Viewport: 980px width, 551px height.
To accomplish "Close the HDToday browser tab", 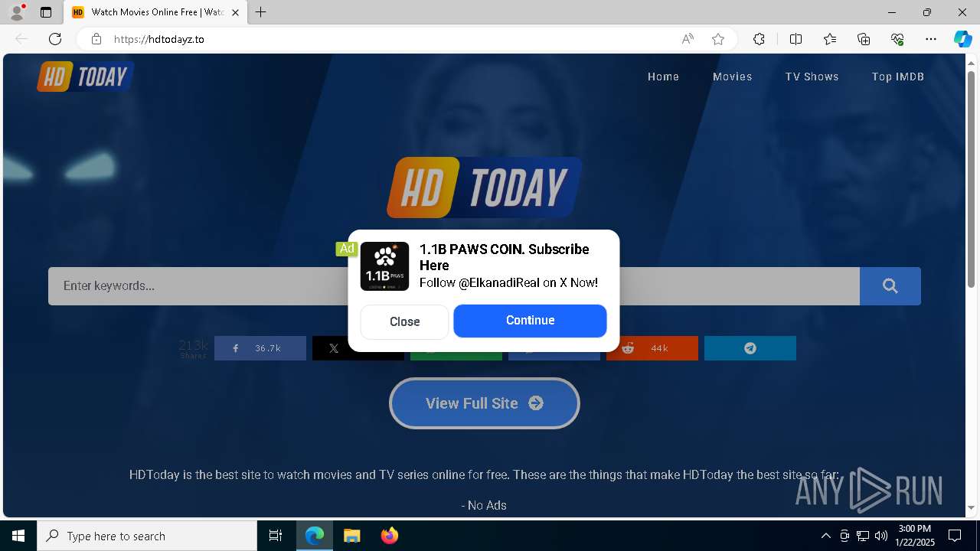I will click(235, 12).
